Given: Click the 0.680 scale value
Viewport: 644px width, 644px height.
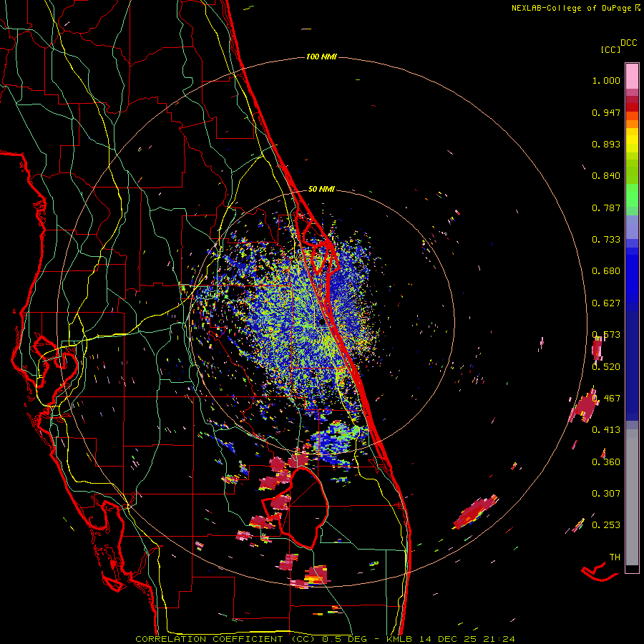Looking at the screenshot, I should coord(606,271).
